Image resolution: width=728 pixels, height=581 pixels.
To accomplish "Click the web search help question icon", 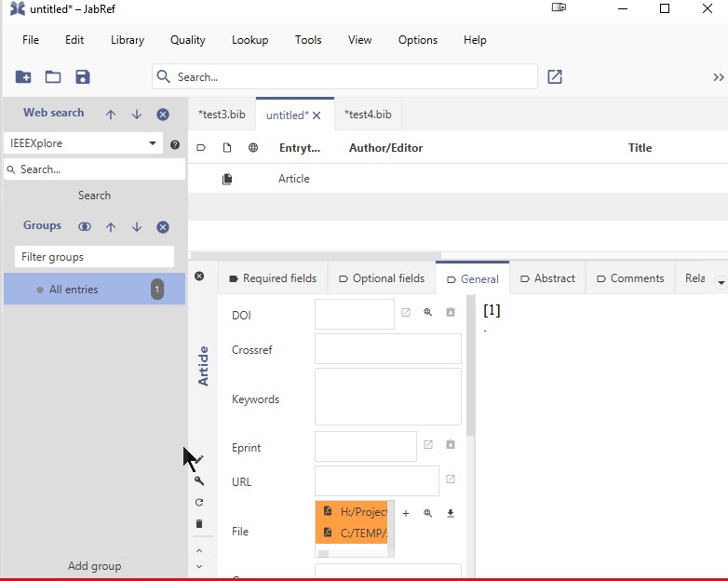I will [x=175, y=144].
